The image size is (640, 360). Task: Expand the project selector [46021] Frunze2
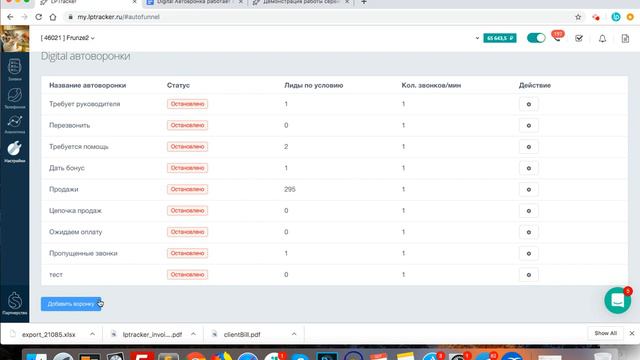coord(67,38)
